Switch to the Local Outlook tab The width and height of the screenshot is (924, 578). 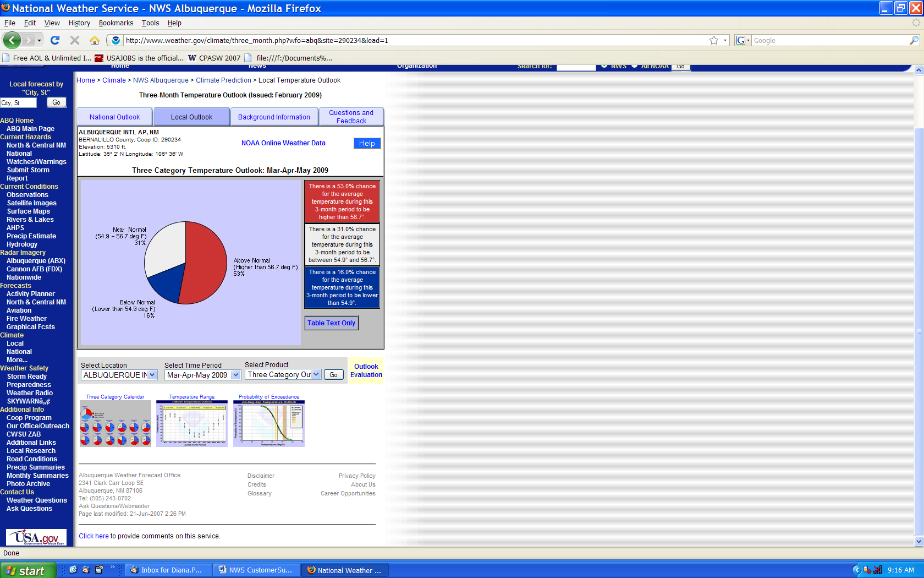click(x=191, y=117)
